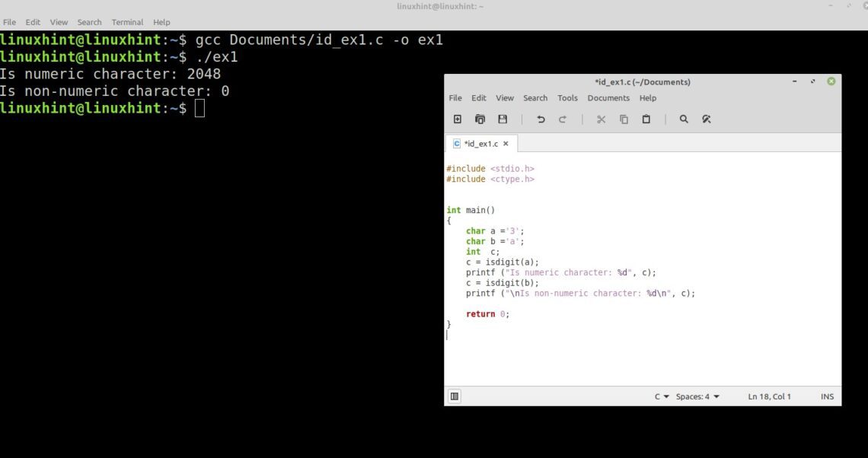Viewport: 868px width, 458px height.
Task: Open the Terminal menu in the top bar
Action: (x=127, y=21)
